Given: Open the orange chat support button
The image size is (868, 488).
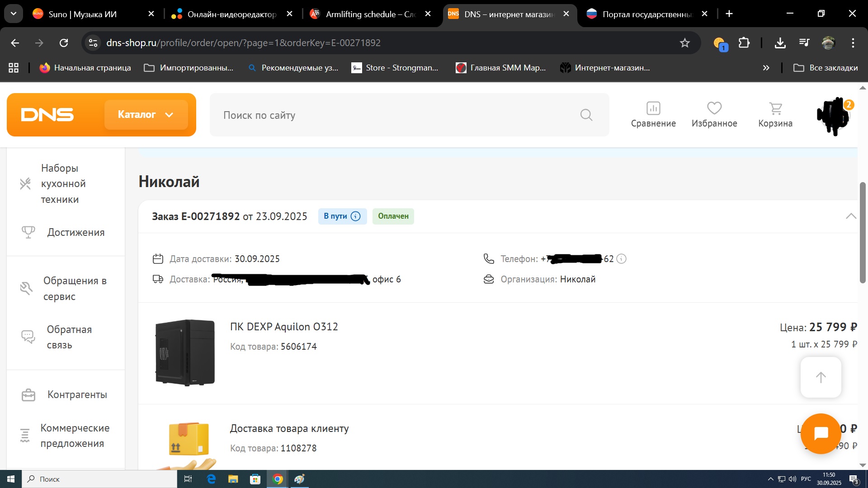Looking at the screenshot, I should [821, 434].
